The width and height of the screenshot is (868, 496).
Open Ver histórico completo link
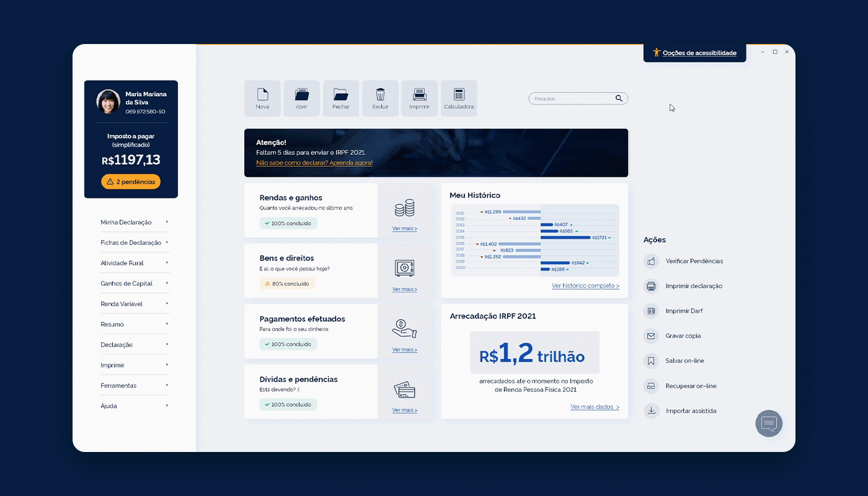pyautogui.click(x=585, y=286)
